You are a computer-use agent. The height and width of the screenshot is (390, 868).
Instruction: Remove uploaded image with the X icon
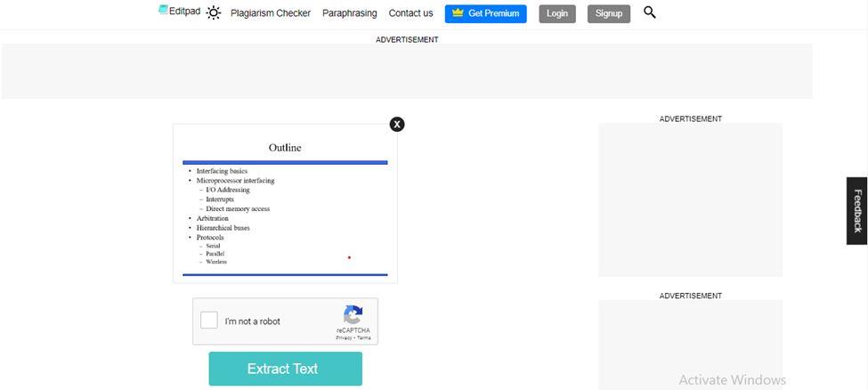397,124
